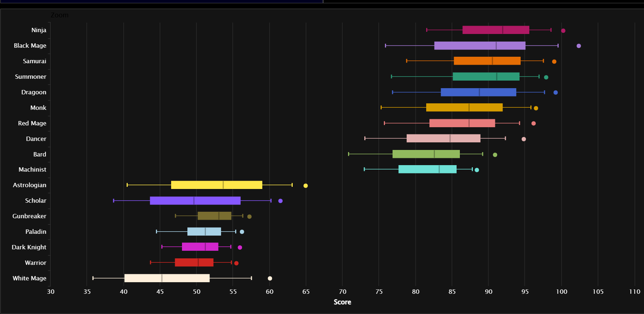The width and height of the screenshot is (644, 314).
Task: Select the Paladin light blue box
Action: (x=204, y=231)
